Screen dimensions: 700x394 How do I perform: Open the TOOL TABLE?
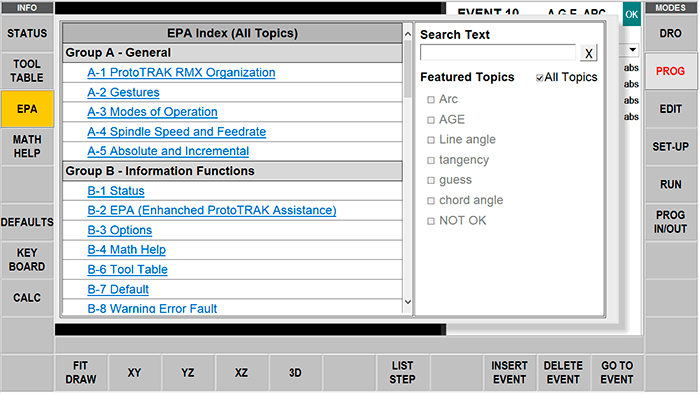click(x=27, y=71)
